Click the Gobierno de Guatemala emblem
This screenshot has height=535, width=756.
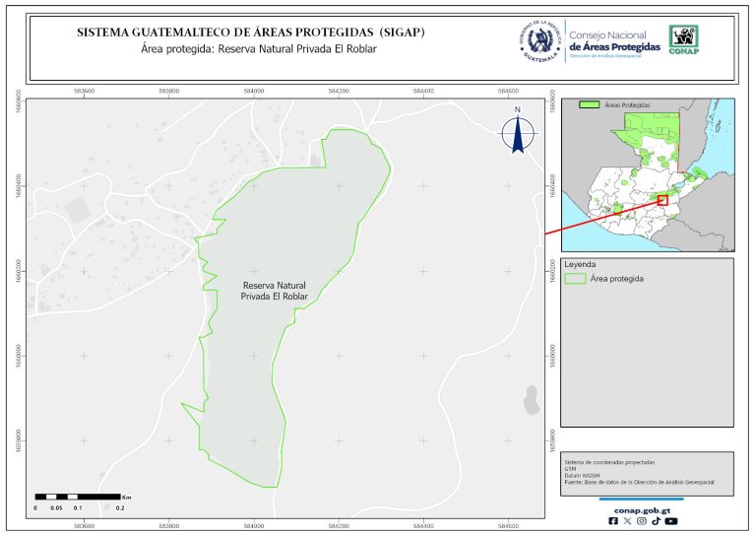(x=537, y=40)
